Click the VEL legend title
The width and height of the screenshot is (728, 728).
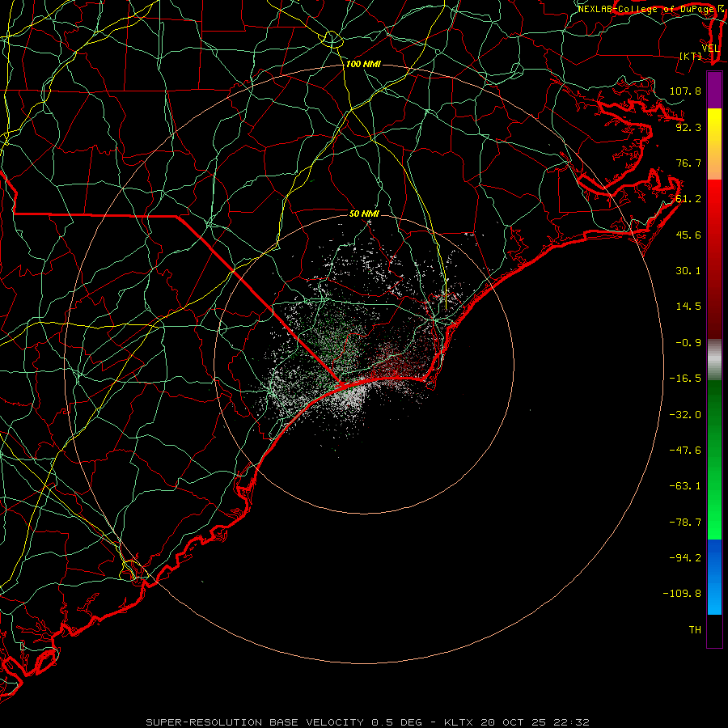pos(710,48)
